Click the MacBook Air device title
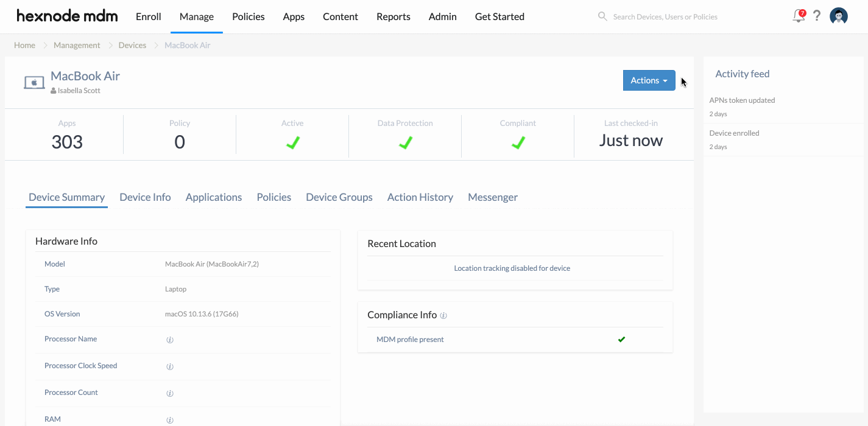The width and height of the screenshot is (868, 426). 85,76
